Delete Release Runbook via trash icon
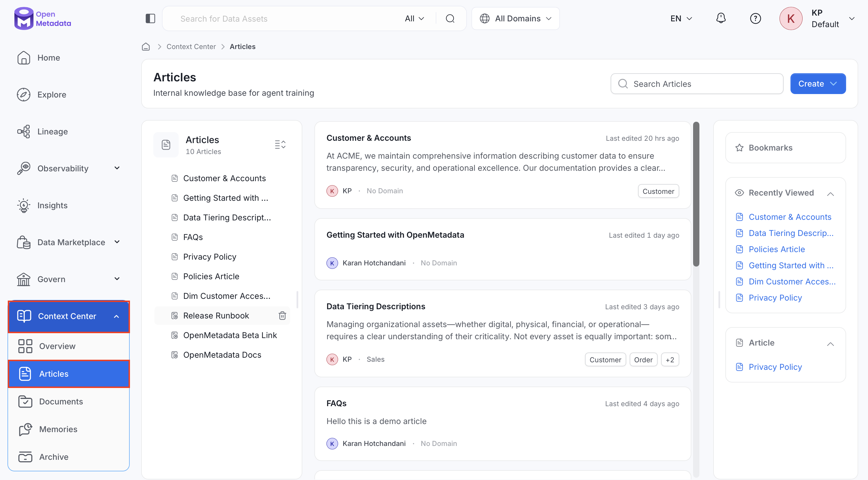Image resolution: width=868 pixels, height=480 pixels. 282,315
